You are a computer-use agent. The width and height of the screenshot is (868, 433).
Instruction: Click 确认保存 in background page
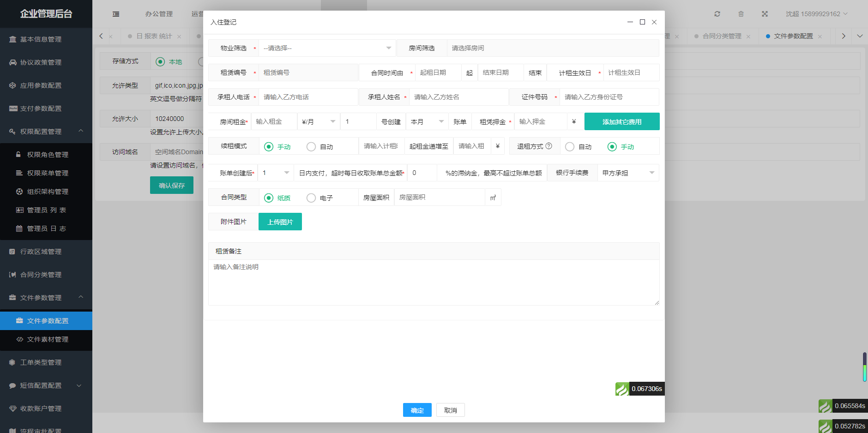coord(172,185)
